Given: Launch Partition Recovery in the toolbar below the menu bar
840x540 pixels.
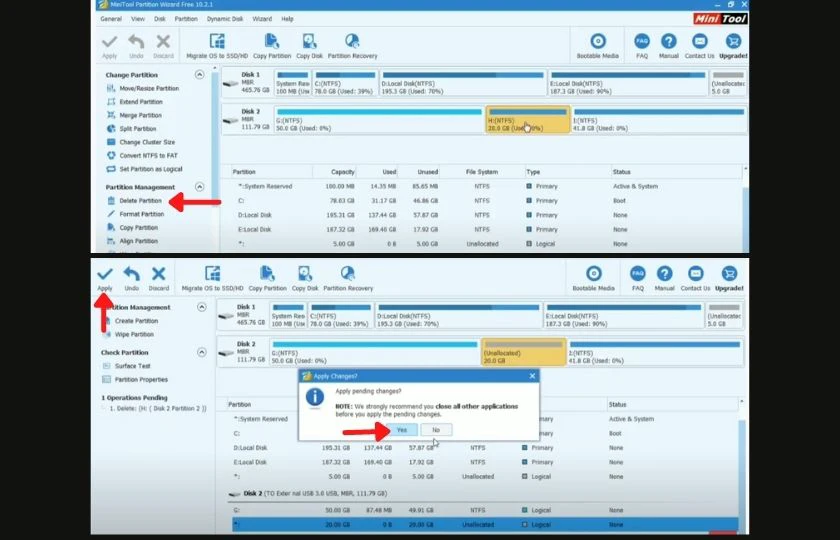Looking at the screenshot, I should coord(352,46).
